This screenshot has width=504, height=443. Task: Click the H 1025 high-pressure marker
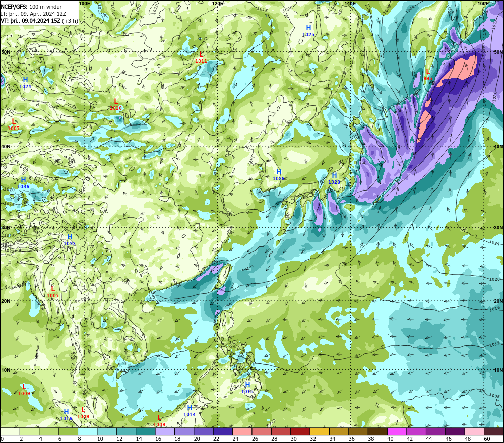click(308, 31)
